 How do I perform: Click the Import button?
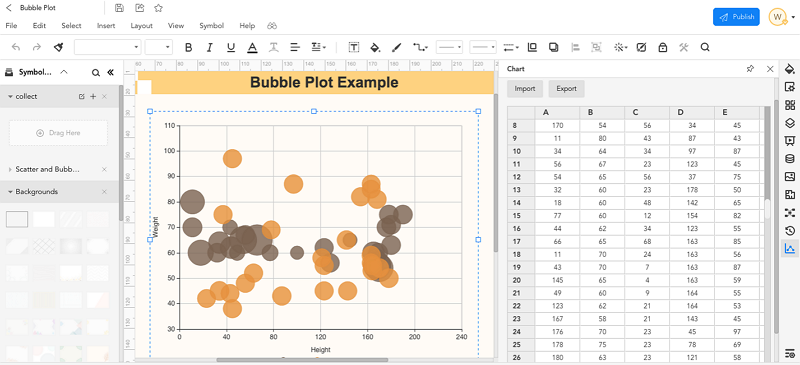click(524, 89)
